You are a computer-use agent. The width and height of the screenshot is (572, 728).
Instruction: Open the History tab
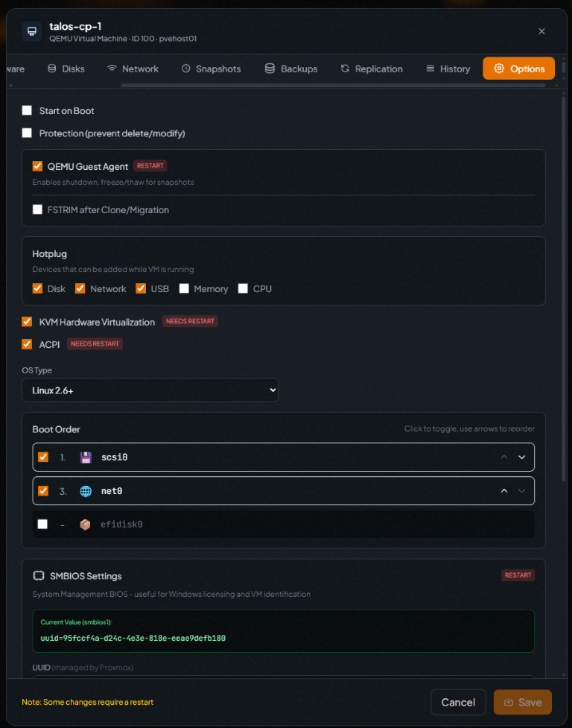coord(448,69)
